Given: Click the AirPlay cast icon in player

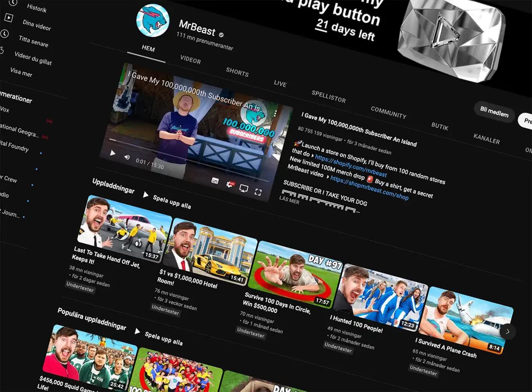Looking at the screenshot, I should click(244, 188).
